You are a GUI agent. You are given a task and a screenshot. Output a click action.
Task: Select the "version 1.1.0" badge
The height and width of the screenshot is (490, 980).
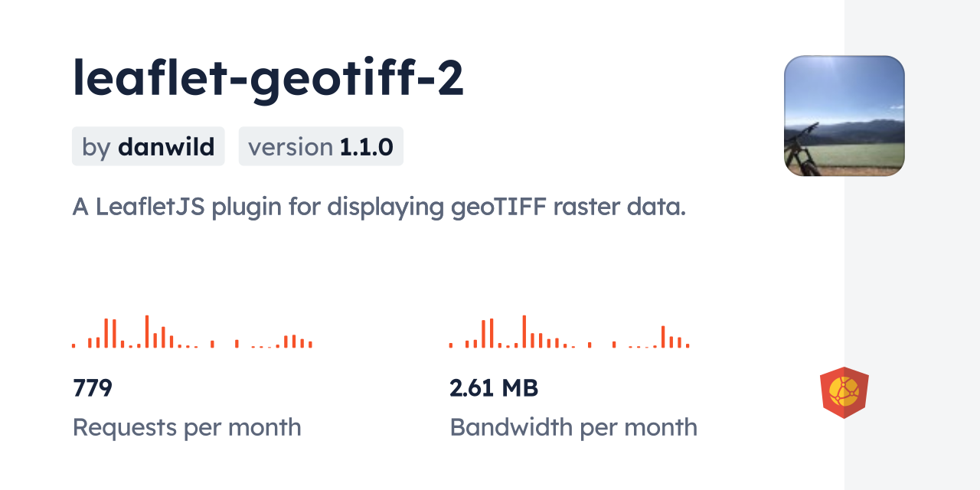(x=321, y=146)
